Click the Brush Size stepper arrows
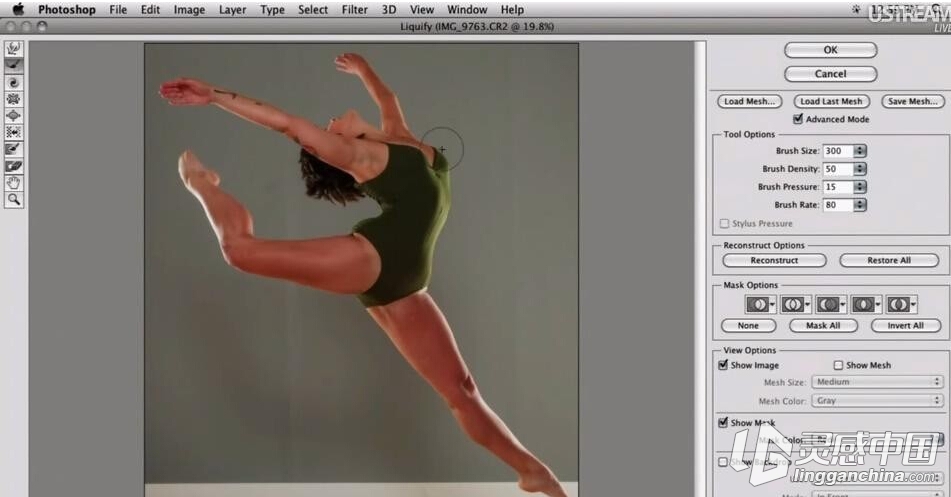 click(860, 150)
